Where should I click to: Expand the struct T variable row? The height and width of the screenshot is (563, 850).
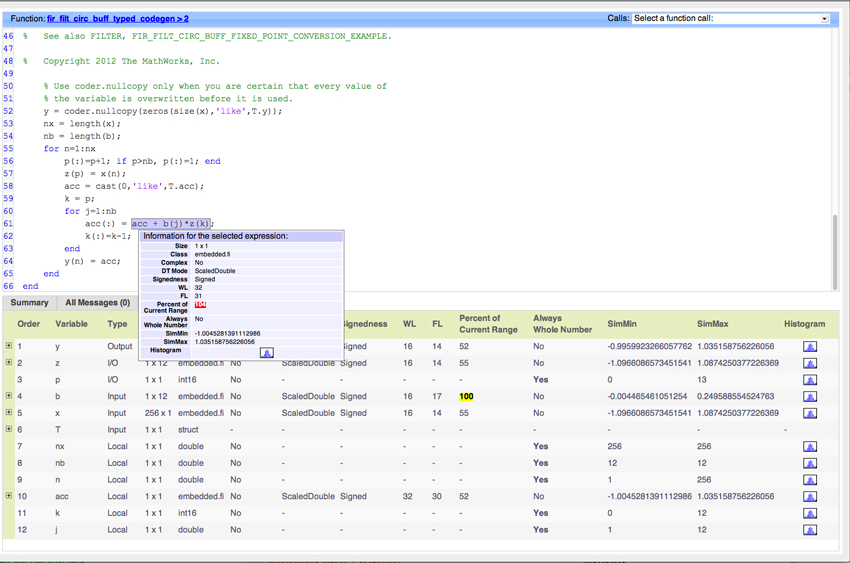pyautogui.click(x=9, y=429)
